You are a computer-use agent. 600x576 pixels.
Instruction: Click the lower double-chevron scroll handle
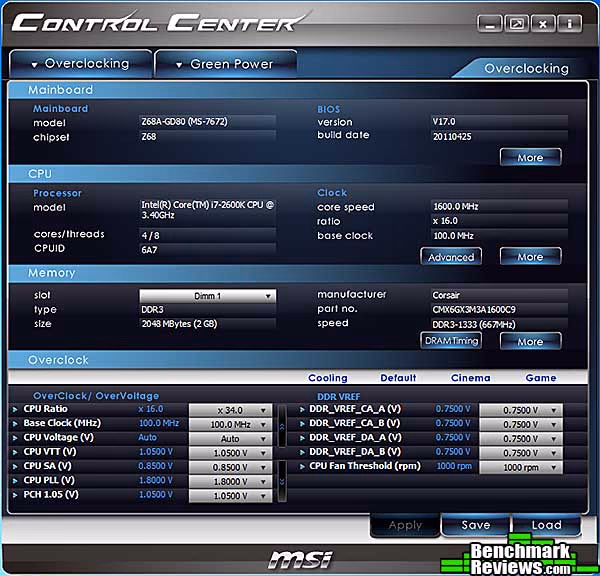click(x=282, y=481)
